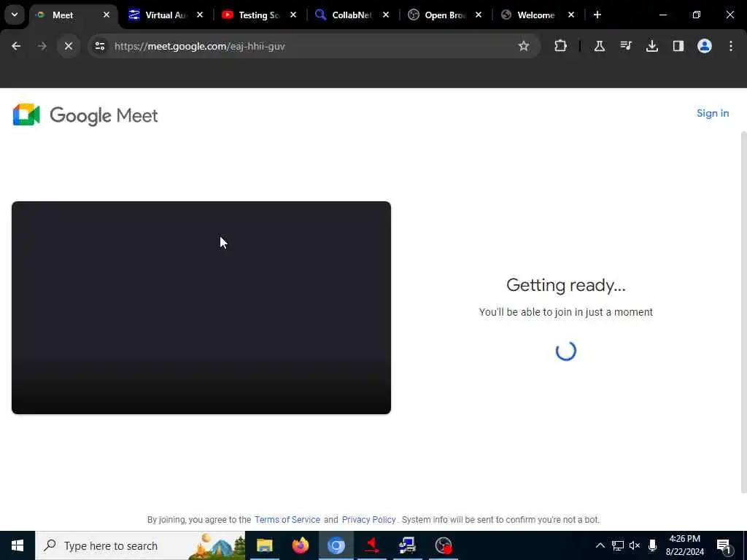Expand the tab search dropdown arrow
This screenshot has height=560, width=747.
pos(15,15)
